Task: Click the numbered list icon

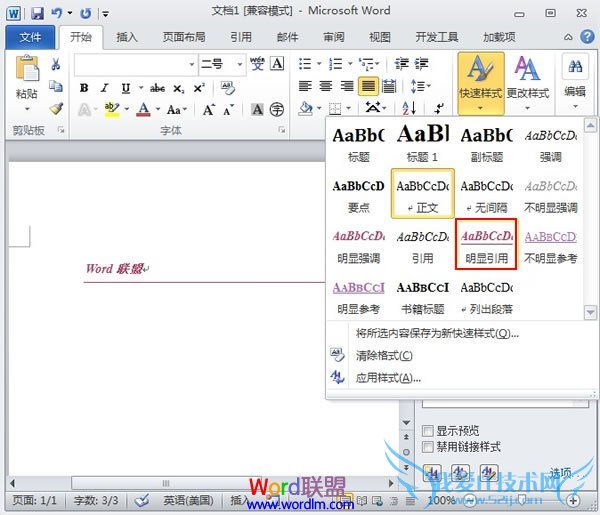Action: point(336,64)
